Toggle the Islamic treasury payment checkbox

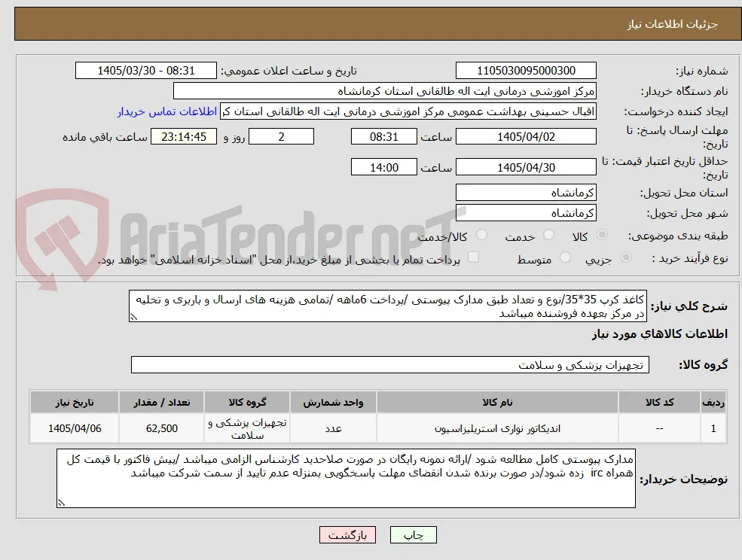point(473,257)
